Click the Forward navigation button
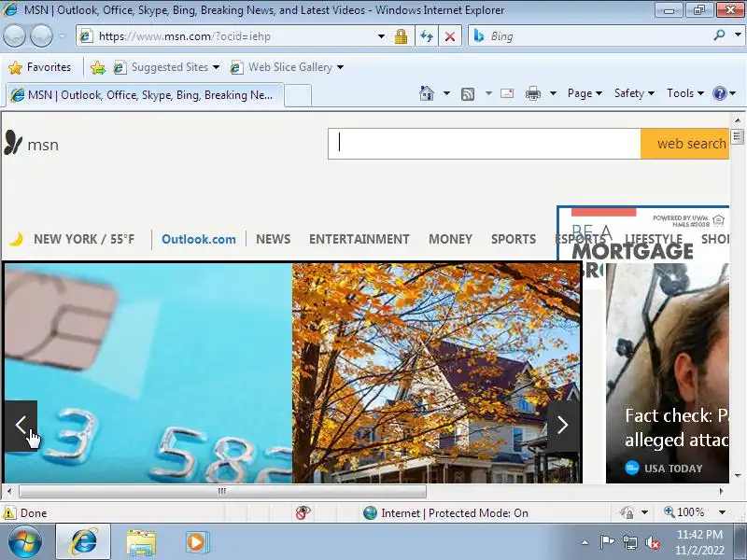This screenshot has height=560, width=747. point(41,35)
